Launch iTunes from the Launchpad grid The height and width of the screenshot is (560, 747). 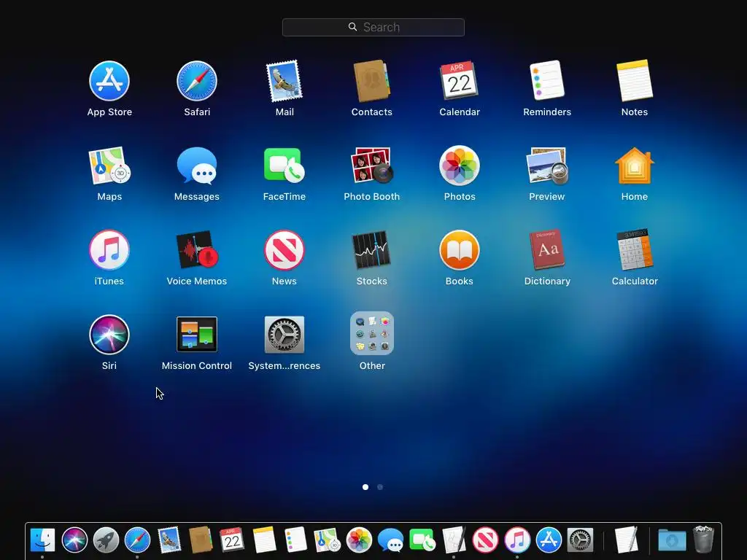(109, 250)
